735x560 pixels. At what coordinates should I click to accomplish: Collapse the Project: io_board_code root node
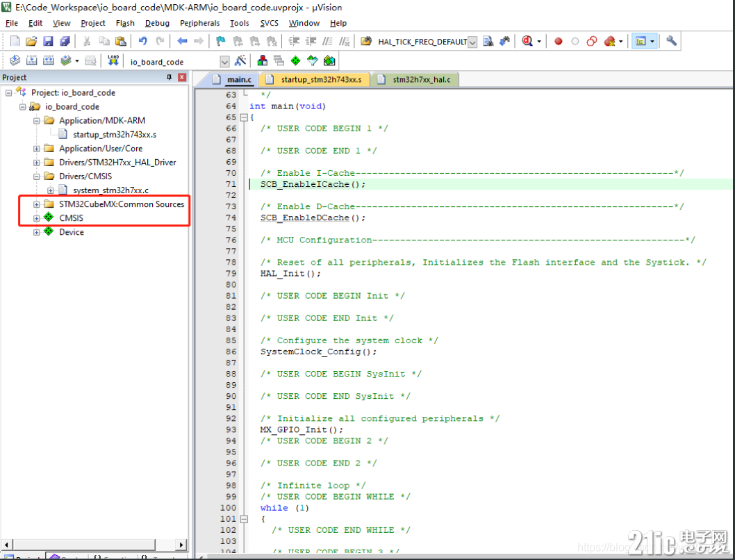pyautogui.click(x=8, y=93)
